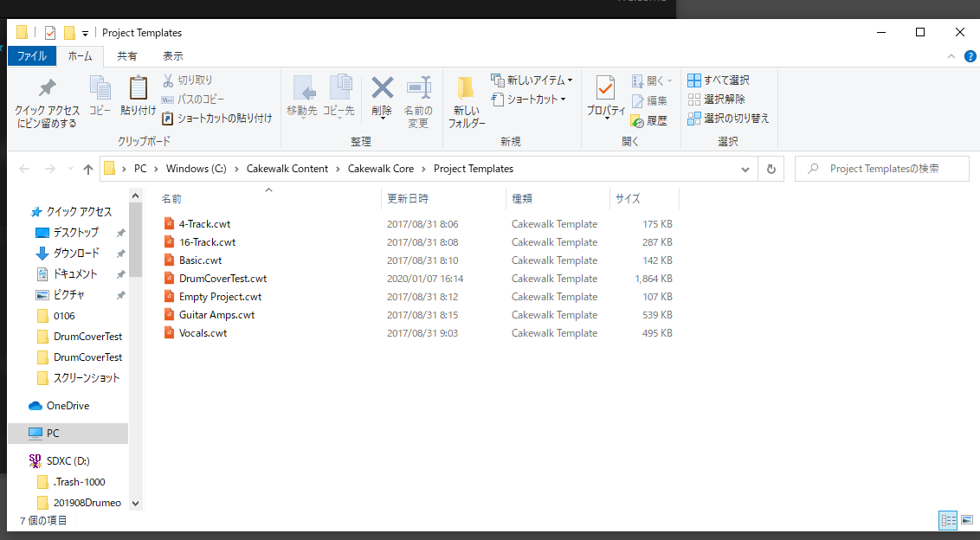Switch to View (表示) tab
980x540 pixels.
173,55
